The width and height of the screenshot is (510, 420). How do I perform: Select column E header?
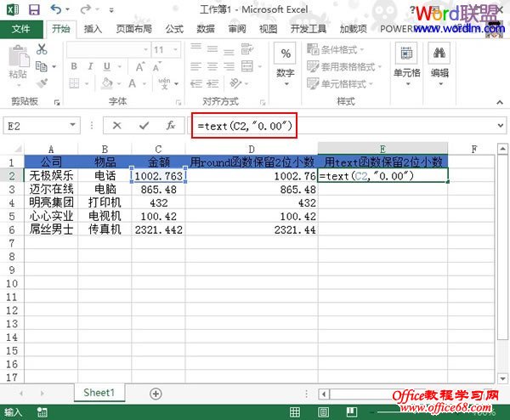(382, 149)
